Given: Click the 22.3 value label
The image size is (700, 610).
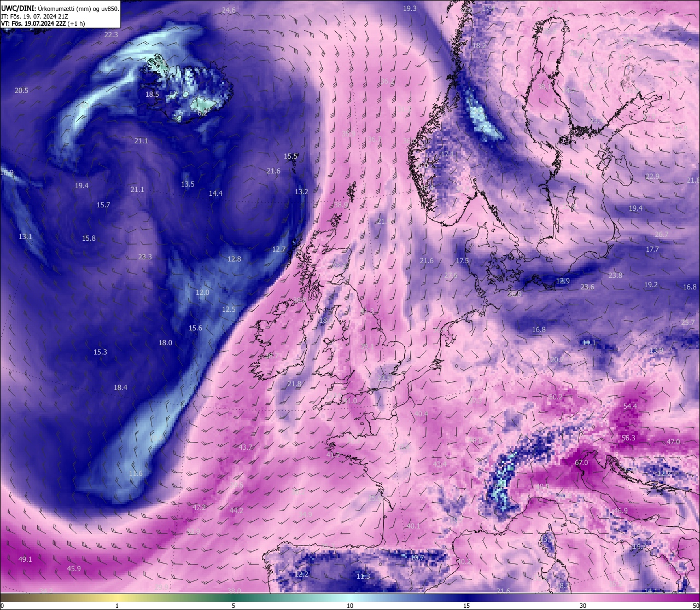Looking at the screenshot, I should tap(111, 34).
